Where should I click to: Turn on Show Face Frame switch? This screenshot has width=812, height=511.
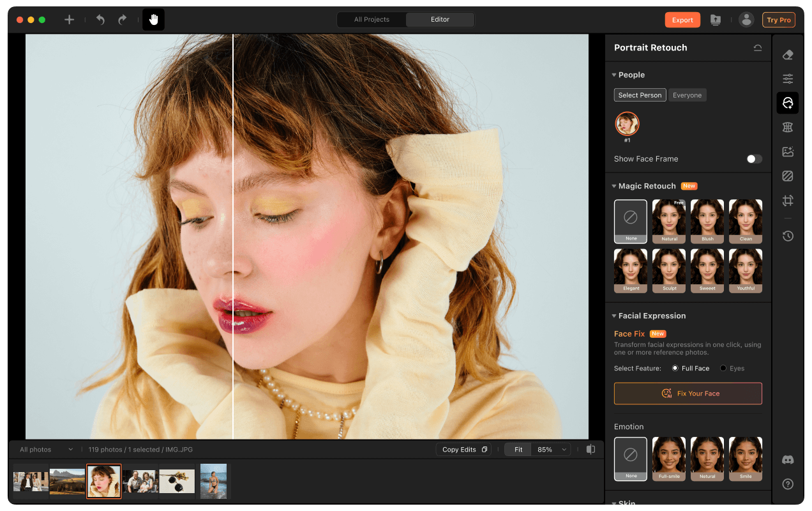755,159
